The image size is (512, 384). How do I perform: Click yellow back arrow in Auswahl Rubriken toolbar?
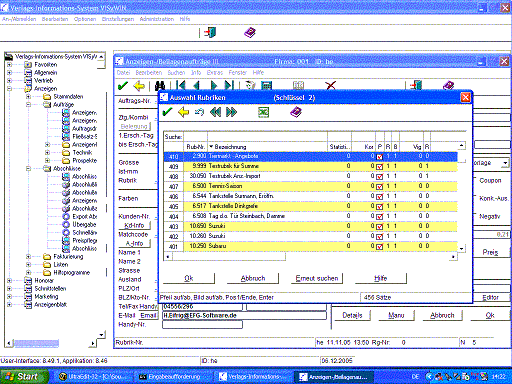click(183, 112)
